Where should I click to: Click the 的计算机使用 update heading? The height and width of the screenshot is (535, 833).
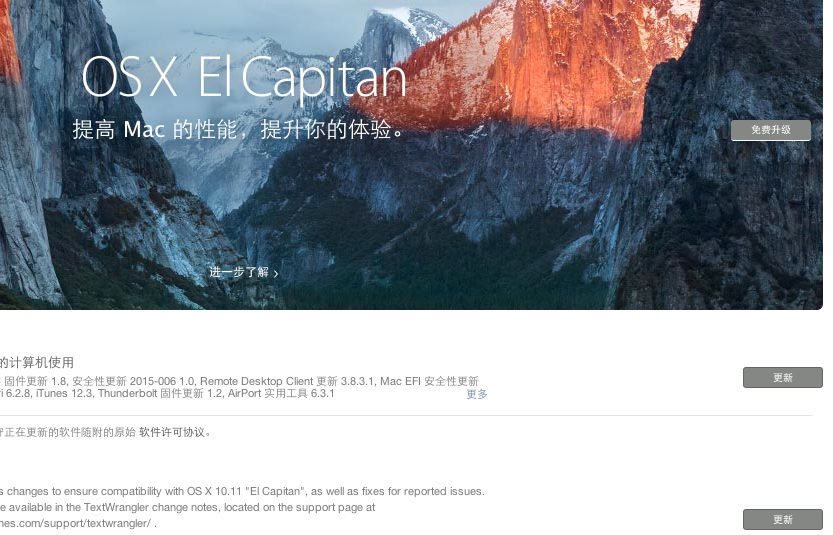tap(37, 363)
